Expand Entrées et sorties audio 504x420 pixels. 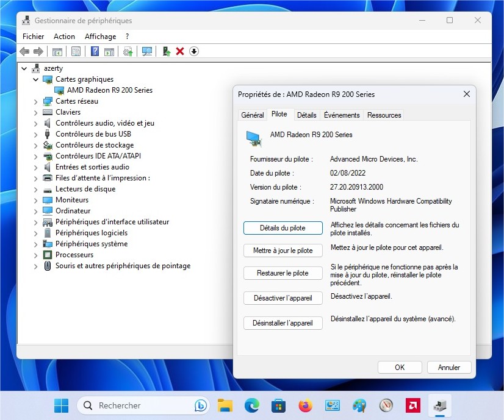[x=35, y=167]
